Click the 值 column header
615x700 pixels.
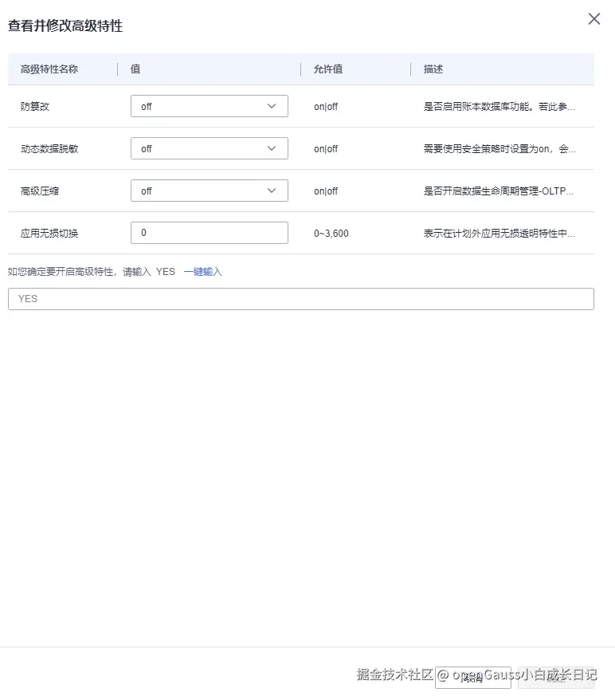(135, 69)
